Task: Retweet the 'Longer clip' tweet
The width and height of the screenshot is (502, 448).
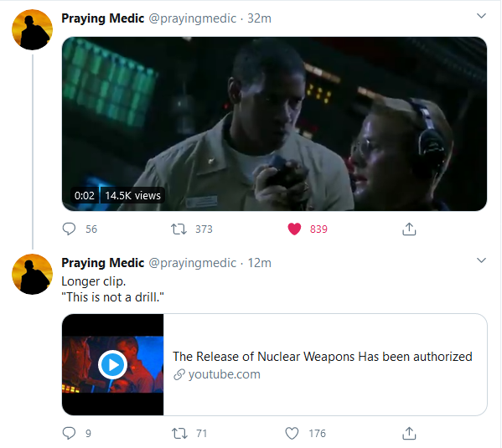Action: 179,433
